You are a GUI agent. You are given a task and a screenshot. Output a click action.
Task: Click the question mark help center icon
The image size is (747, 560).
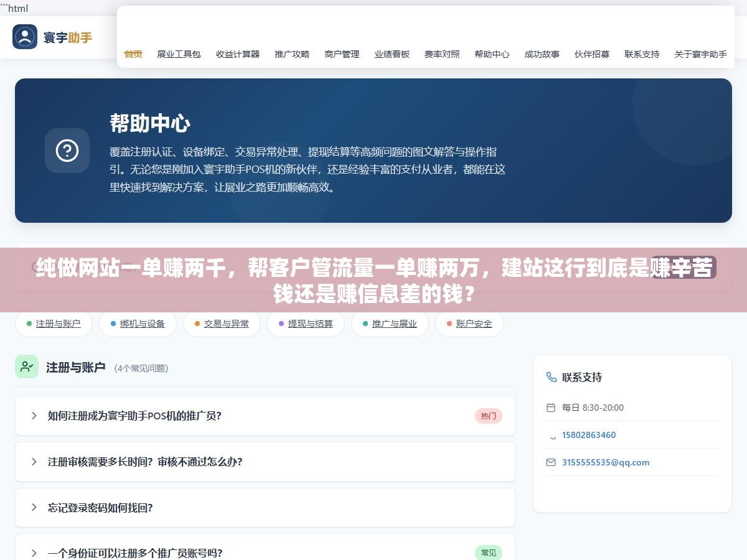tap(67, 151)
